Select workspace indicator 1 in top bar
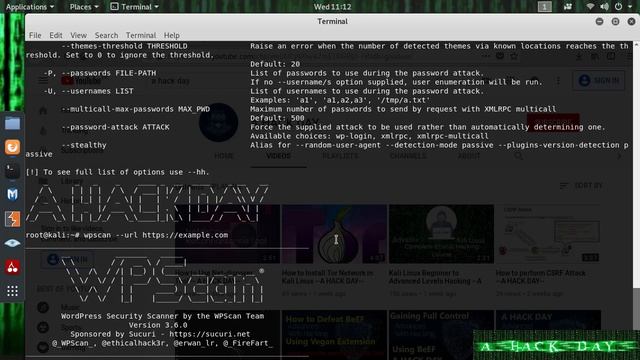The image size is (640, 360). (x=544, y=7)
